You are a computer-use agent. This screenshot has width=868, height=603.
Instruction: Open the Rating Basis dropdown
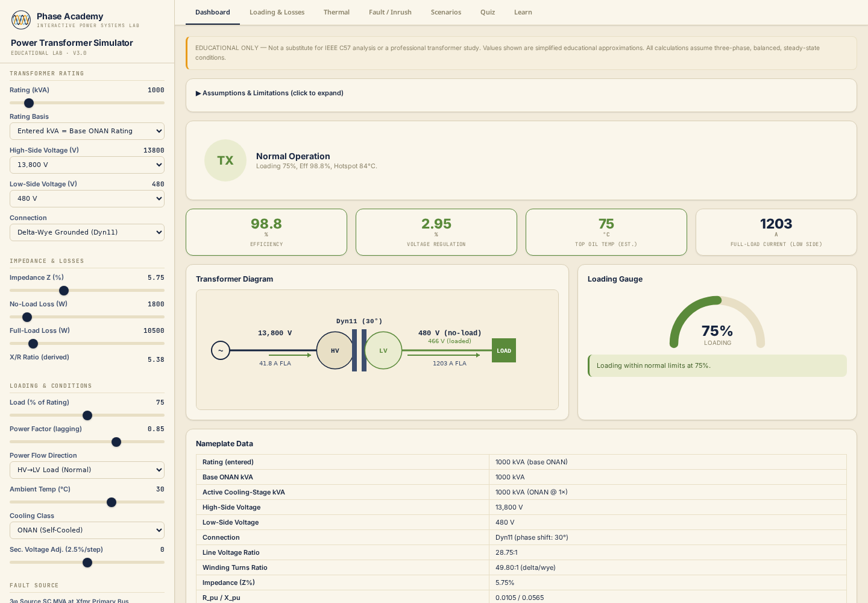(87, 131)
